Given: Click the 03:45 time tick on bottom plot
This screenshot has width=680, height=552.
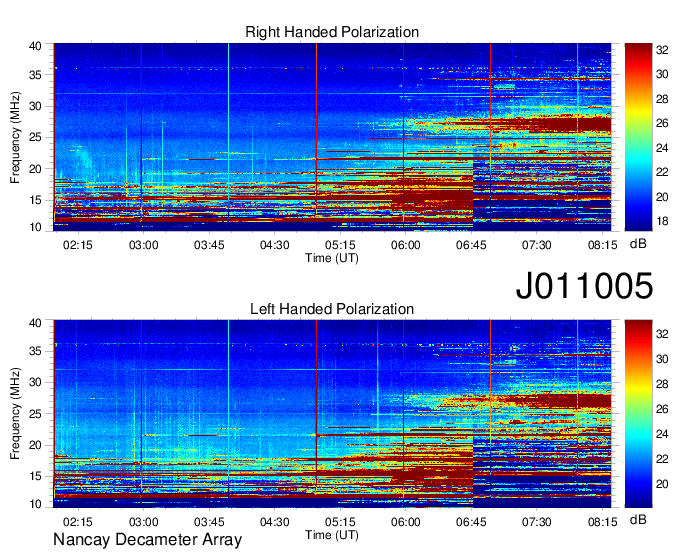Looking at the screenshot, I should coord(209,522).
